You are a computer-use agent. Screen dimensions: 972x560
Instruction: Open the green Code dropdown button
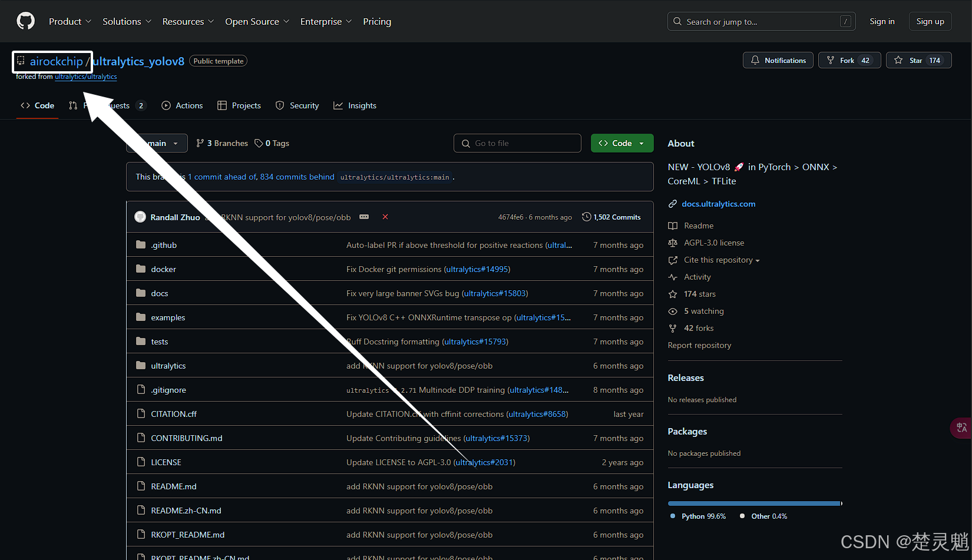pyautogui.click(x=622, y=143)
